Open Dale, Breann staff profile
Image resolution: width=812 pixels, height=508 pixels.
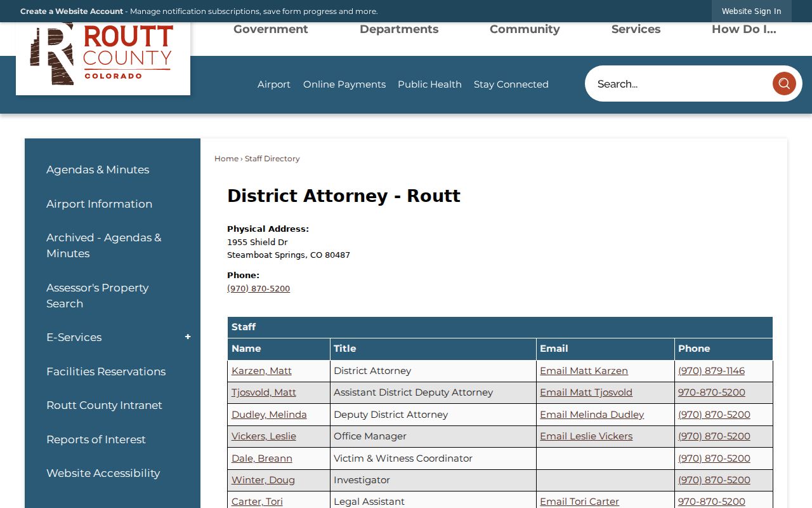262,458
